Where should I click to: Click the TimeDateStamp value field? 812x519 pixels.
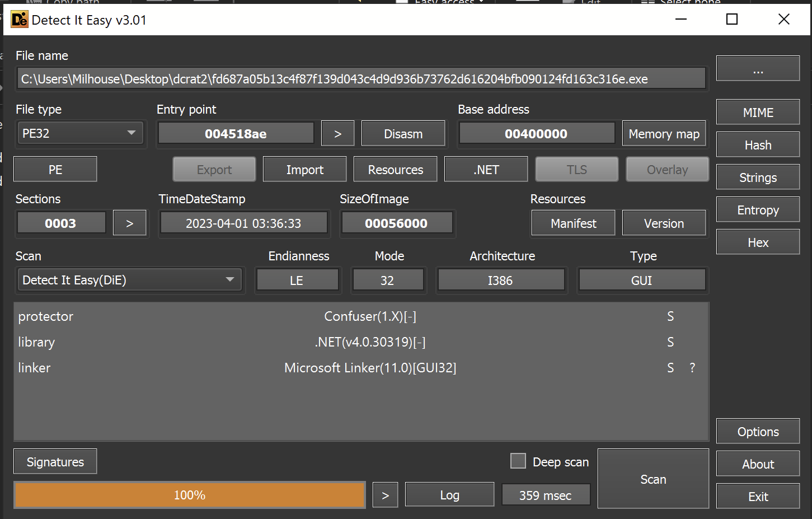[243, 223]
